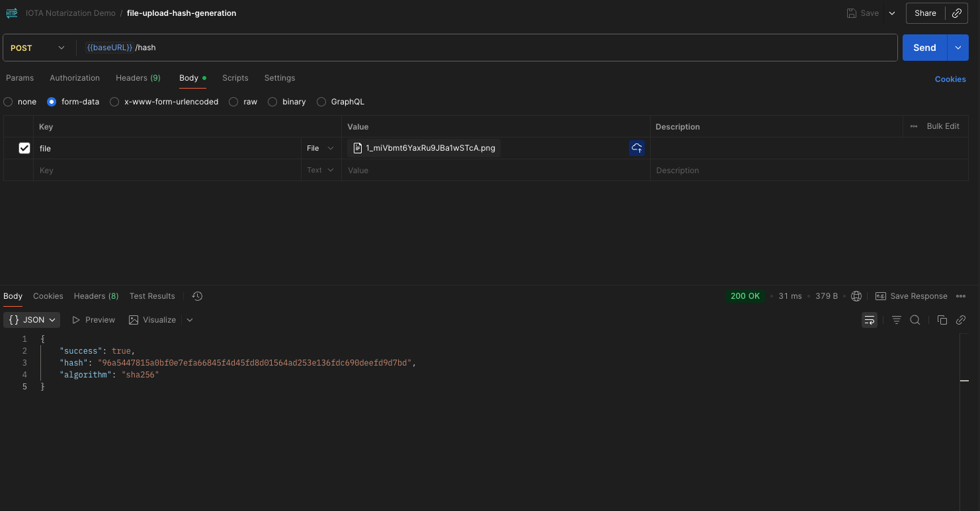Click the Send button
The width and height of the screenshot is (980, 511).
click(924, 48)
